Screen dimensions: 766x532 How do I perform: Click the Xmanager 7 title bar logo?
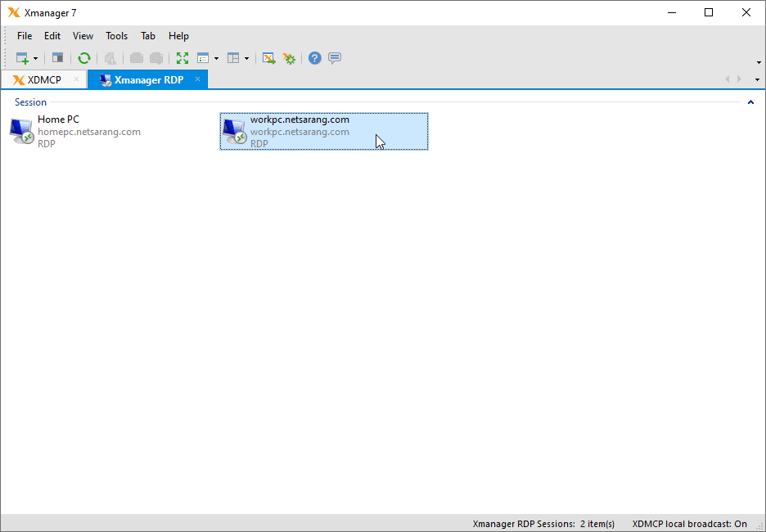click(x=14, y=13)
